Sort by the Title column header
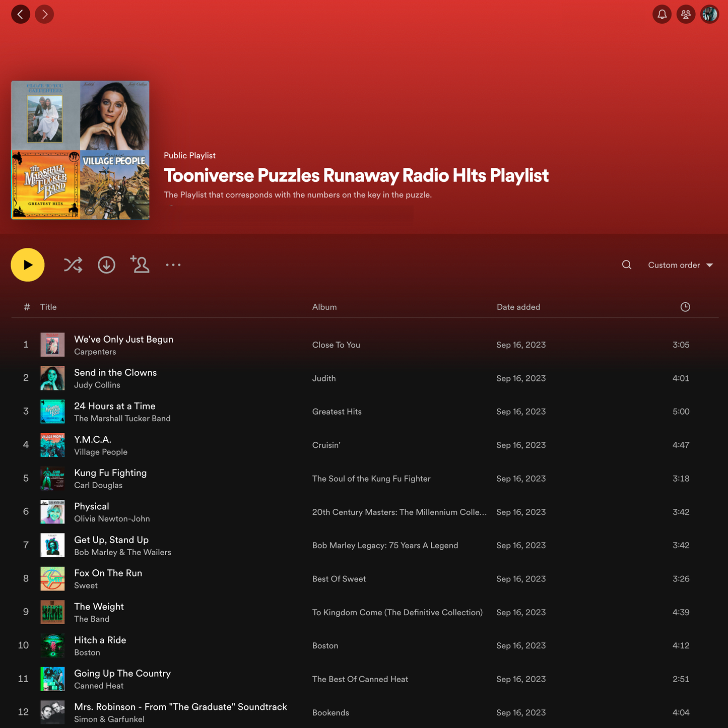Image resolution: width=728 pixels, height=728 pixels. pyautogui.click(x=48, y=307)
